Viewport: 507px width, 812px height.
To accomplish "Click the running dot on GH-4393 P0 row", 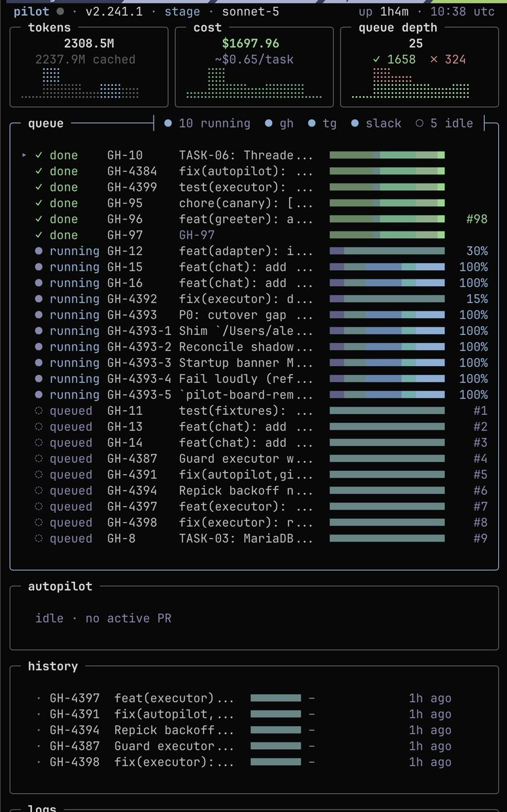I will [39, 315].
